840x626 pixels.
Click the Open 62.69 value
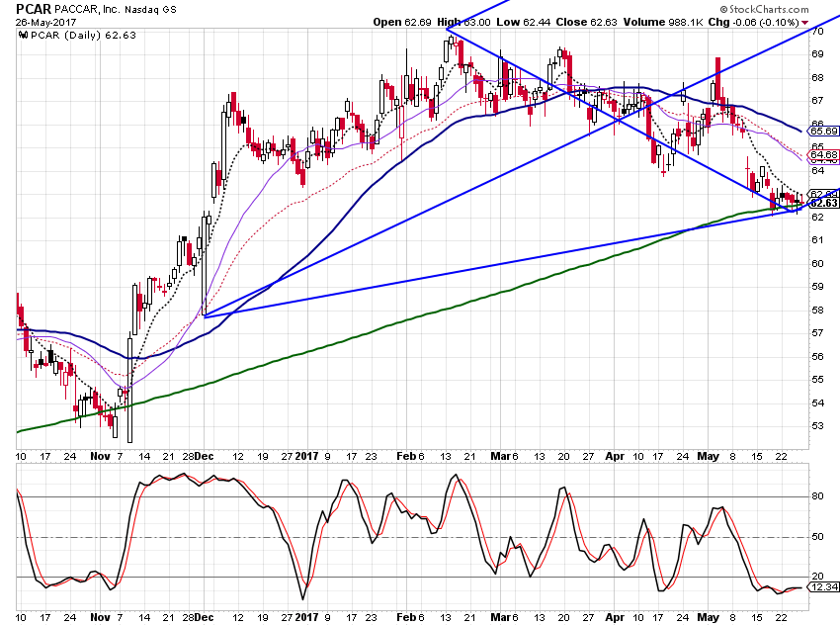pyautogui.click(x=402, y=22)
